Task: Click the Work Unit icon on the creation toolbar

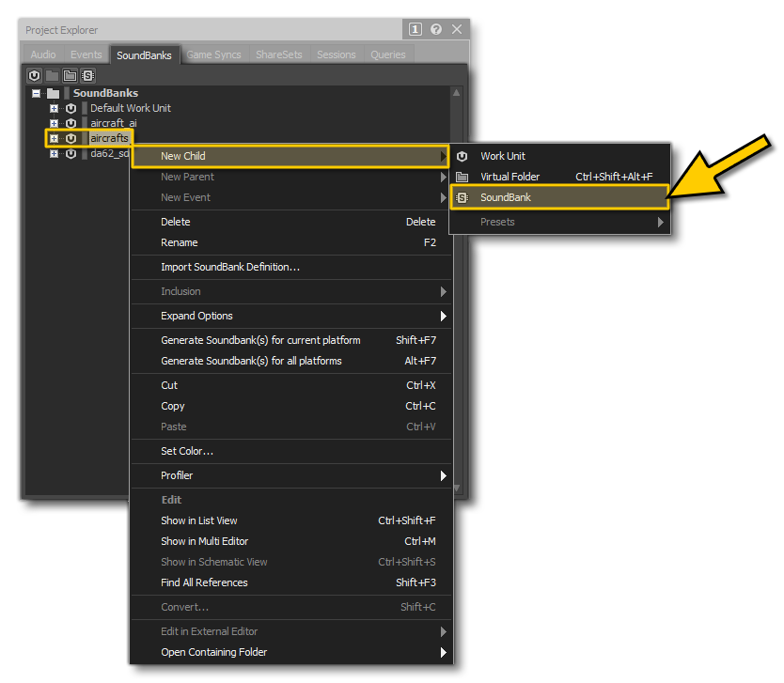Action: click(35, 76)
